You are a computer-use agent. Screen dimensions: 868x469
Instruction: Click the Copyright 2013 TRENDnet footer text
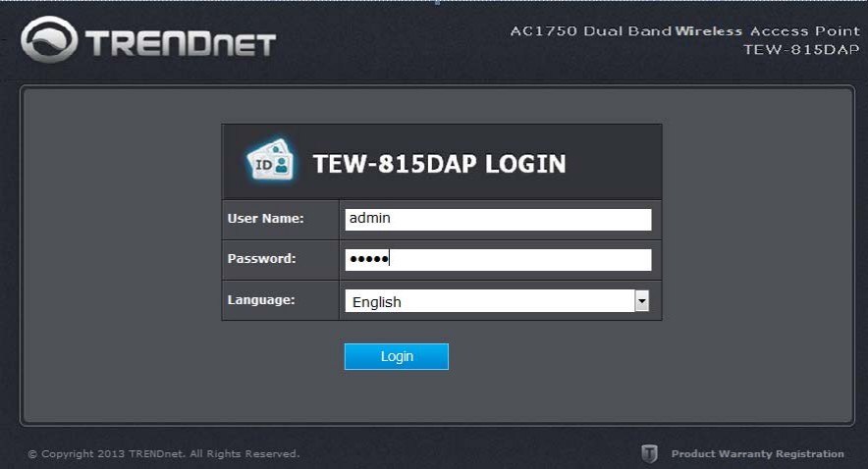pos(105,453)
